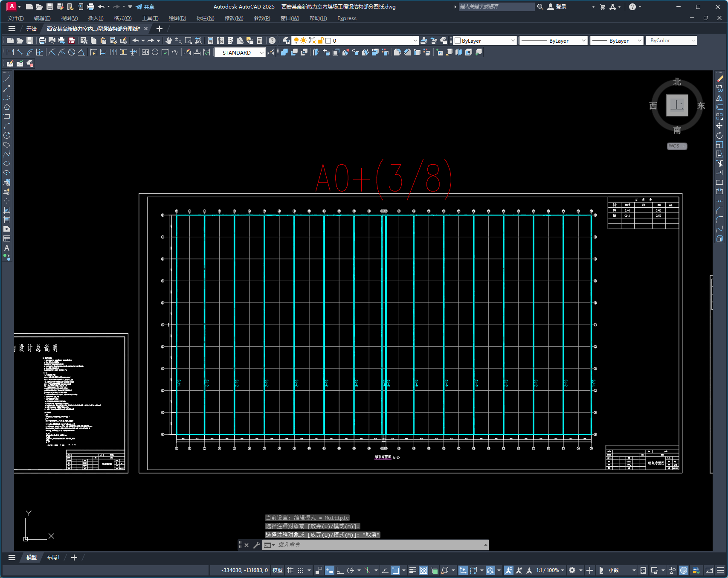This screenshot has width=728, height=578.
Task: Click the 登录 sign-in button
Action: (x=557, y=7)
